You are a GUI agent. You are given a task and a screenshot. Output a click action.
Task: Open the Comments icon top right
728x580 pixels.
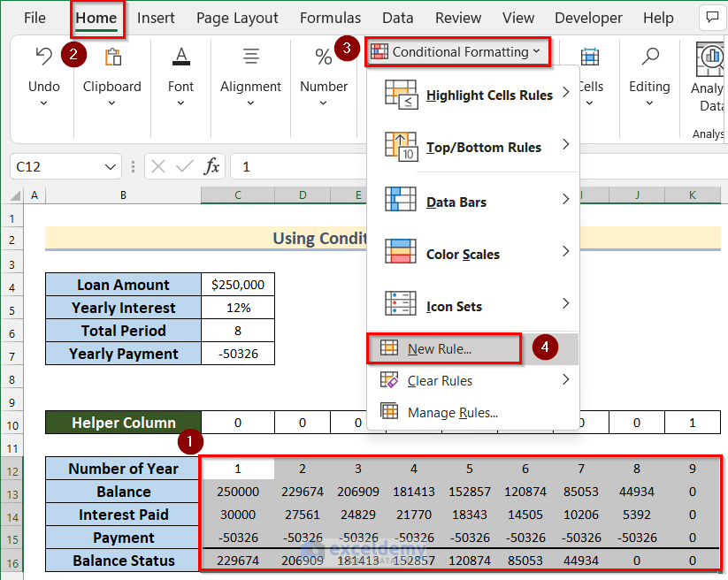tap(712, 17)
